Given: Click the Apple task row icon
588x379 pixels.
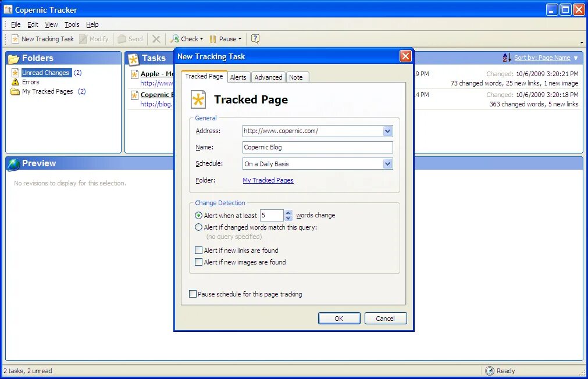Looking at the screenshot, I should 134,74.
